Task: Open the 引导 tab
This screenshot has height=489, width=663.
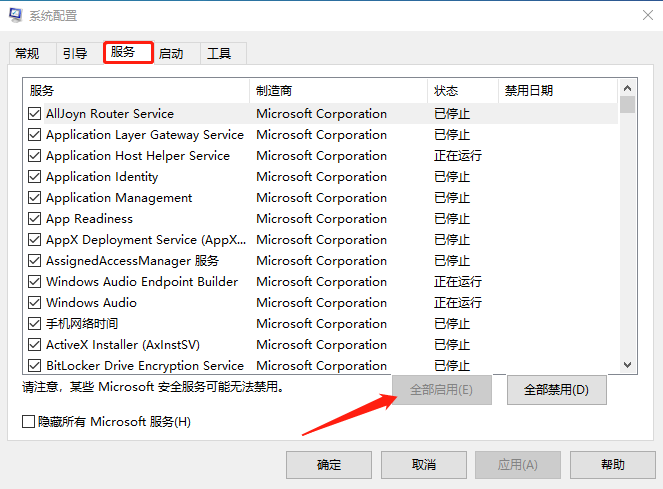Action: [75, 54]
